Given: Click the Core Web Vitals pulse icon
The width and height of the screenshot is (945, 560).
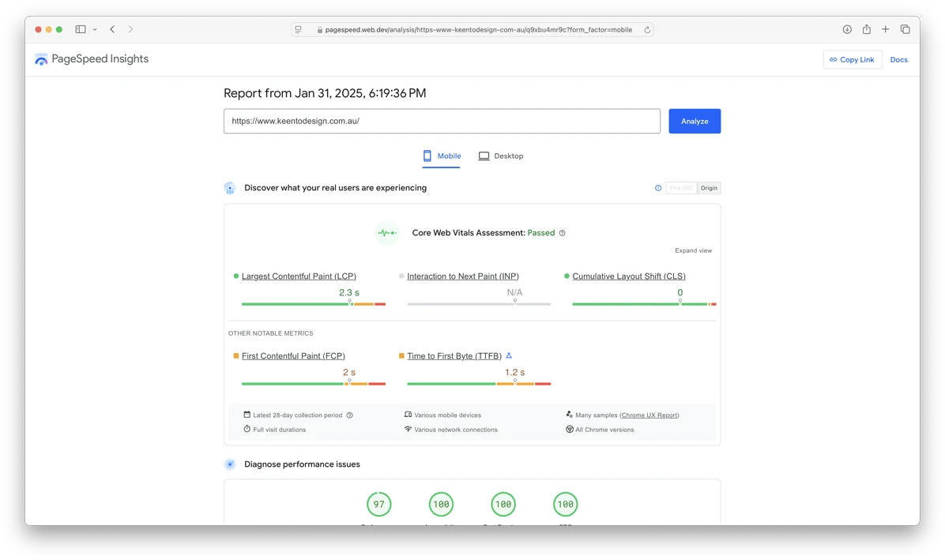Looking at the screenshot, I should (387, 233).
